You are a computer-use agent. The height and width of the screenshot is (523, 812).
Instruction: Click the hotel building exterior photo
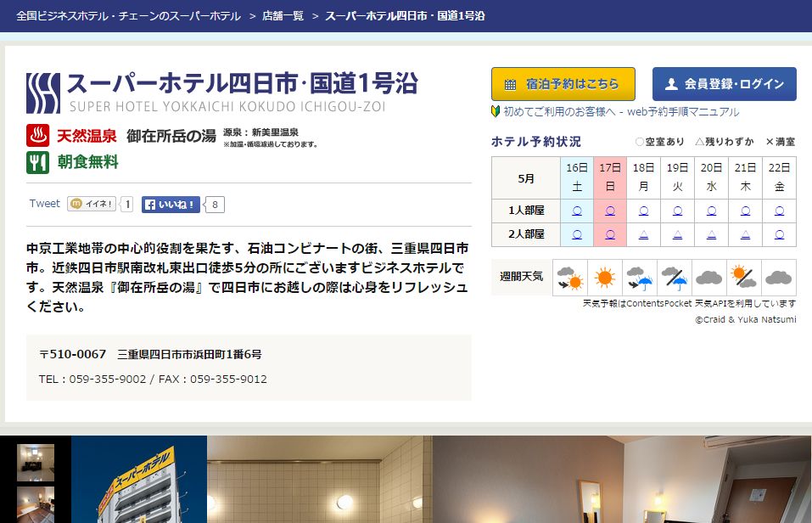139,480
